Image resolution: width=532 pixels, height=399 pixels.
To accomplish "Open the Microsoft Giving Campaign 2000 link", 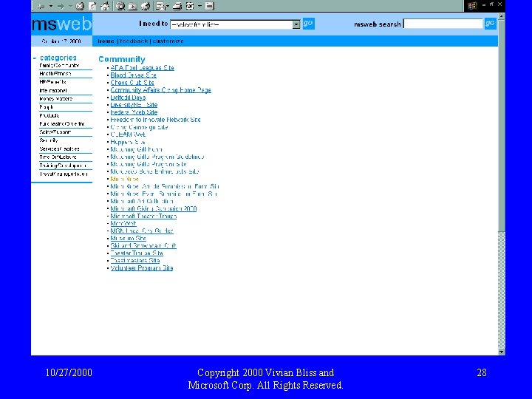I will click(x=154, y=208).
